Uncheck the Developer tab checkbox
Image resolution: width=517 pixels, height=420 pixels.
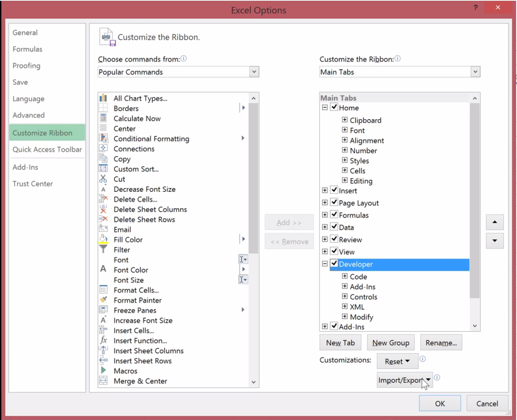(334, 264)
